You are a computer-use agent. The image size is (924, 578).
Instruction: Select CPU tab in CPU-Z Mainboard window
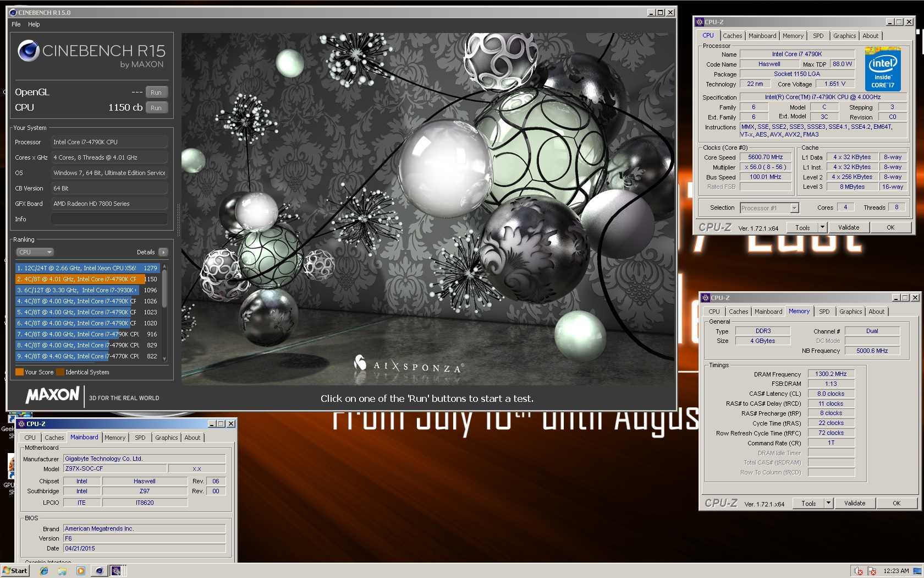coord(30,438)
